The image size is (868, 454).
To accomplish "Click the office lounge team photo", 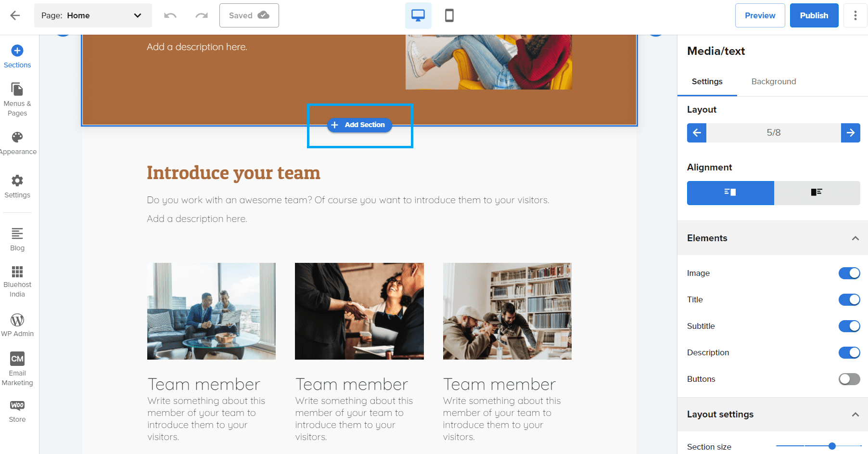I will (x=211, y=311).
